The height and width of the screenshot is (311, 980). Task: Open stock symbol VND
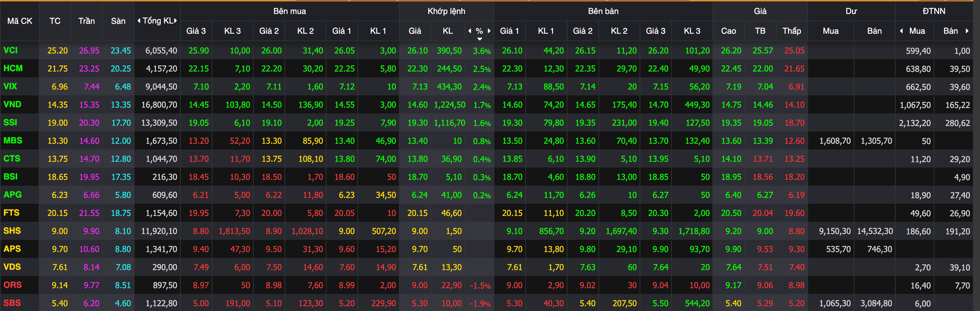[x=12, y=104]
